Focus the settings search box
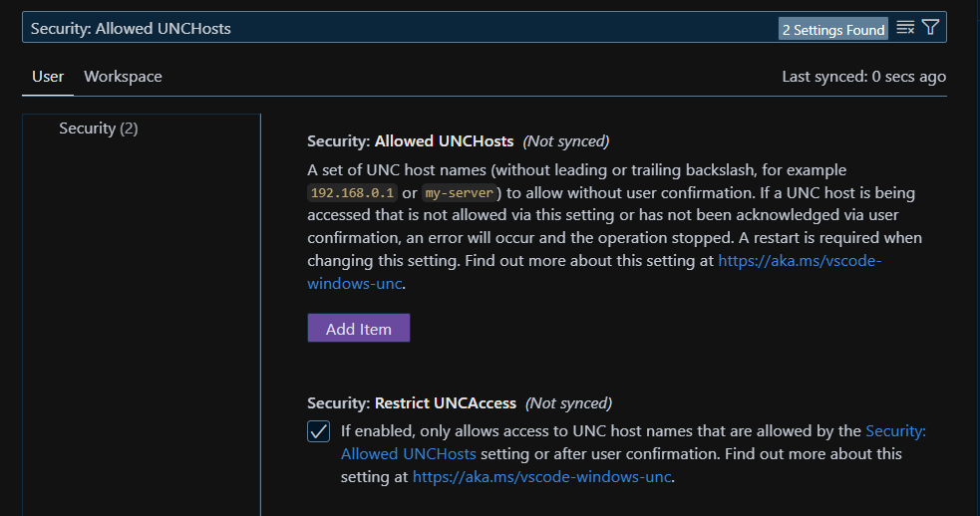Screen dimensions: 980x516 pyautogui.click(x=399, y=28)
